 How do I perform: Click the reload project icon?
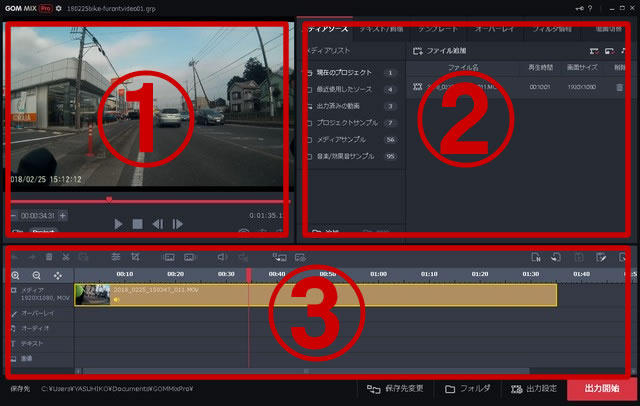tap(556, 257)
